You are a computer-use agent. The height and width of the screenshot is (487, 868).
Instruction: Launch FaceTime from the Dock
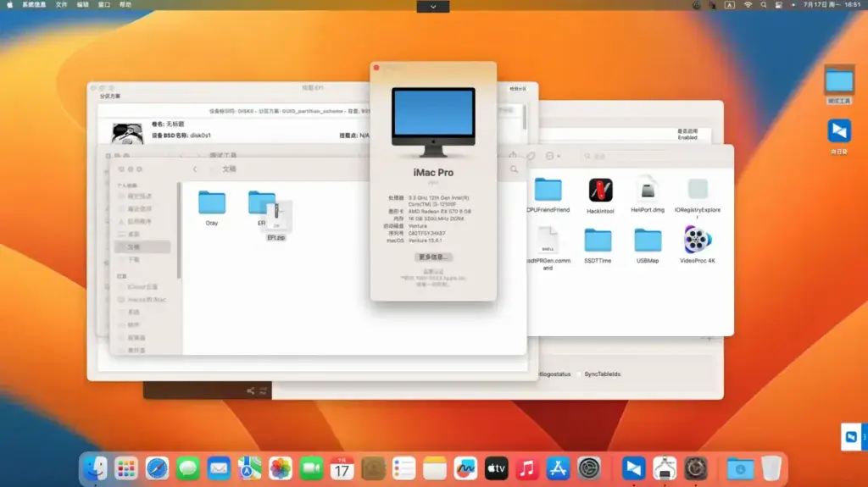[x=311, y=468]
